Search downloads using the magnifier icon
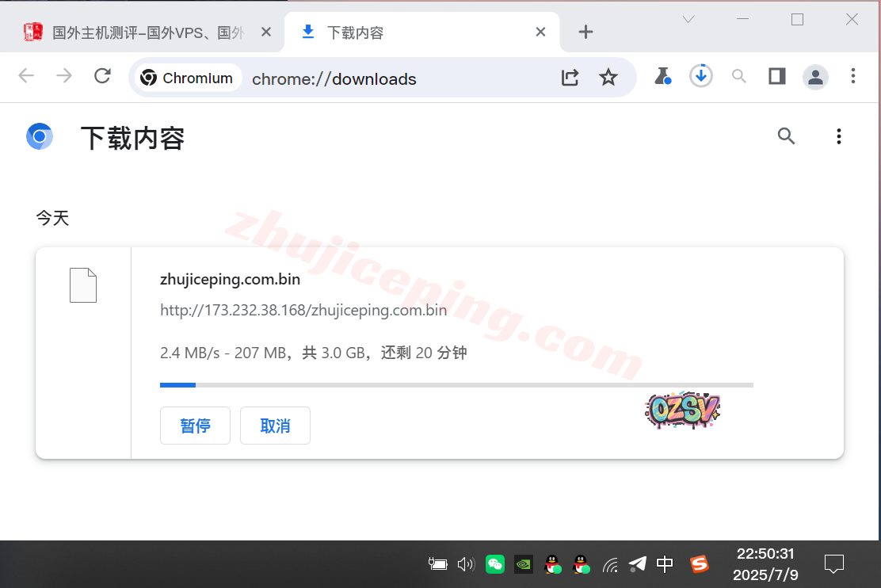Image resolution: width=881 pixels, height=588 pixels. coord(786,136)
